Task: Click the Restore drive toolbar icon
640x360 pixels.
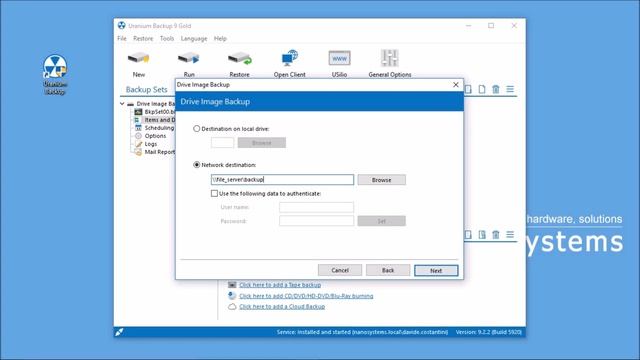Action: pyautogui.click(x=240, y=59)
